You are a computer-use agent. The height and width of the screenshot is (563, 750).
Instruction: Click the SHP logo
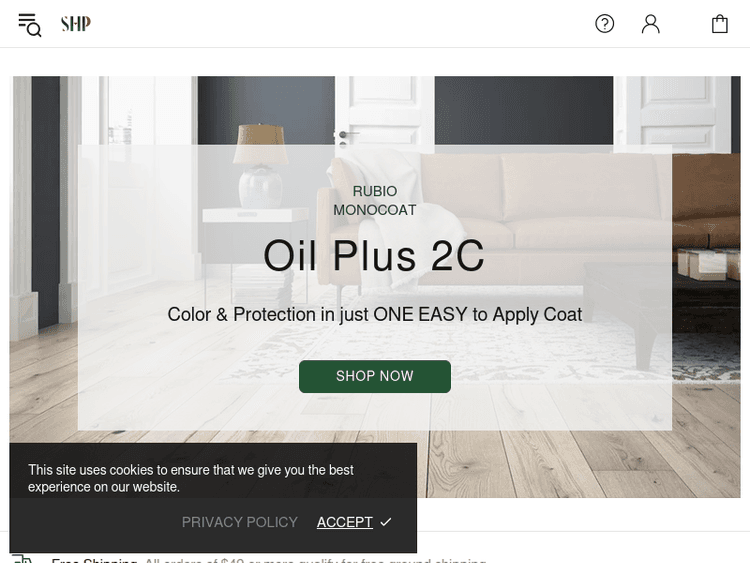click(76, 23)
